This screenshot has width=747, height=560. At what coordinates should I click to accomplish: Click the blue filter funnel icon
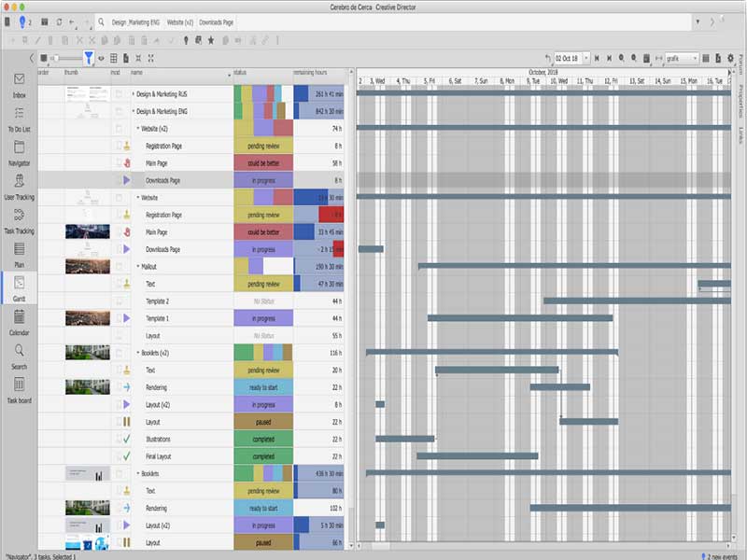point(89,58)
